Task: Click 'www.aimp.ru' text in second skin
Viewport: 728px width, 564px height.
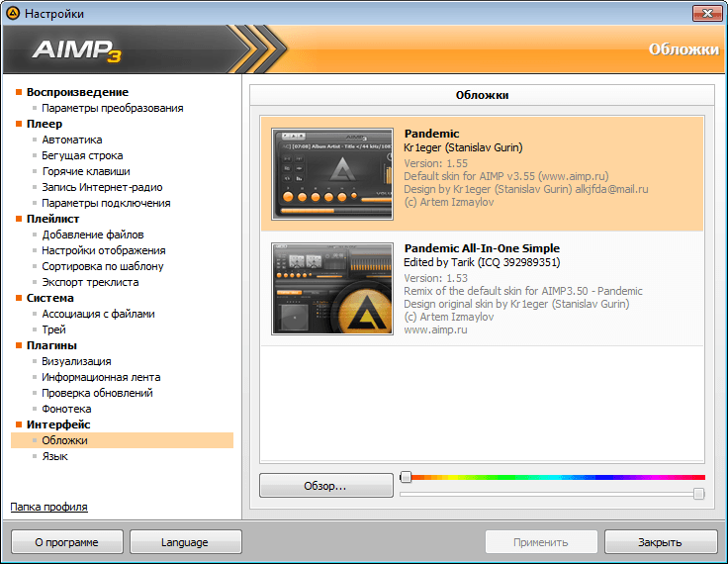Action: pos(435,329)
